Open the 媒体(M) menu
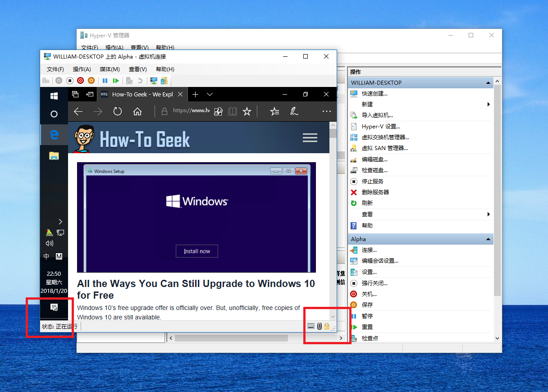The width and height of the screenshot is (548, 392). 110,69
